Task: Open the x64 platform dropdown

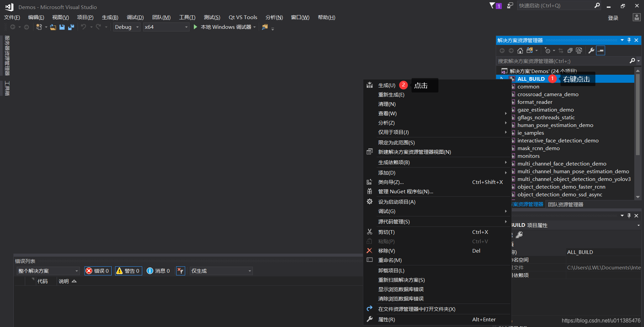Action: click(x=166, y=27)
